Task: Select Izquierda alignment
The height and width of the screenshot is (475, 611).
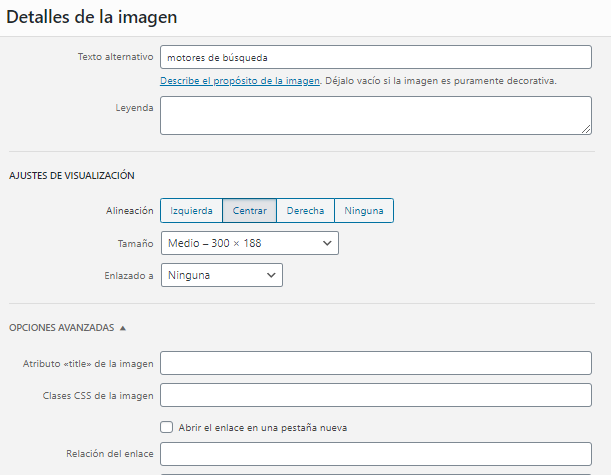Action: pos(191,211)
